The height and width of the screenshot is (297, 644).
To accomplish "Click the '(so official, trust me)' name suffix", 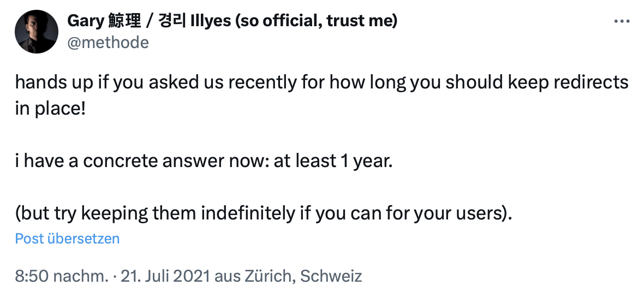I will tap(317, 21).
